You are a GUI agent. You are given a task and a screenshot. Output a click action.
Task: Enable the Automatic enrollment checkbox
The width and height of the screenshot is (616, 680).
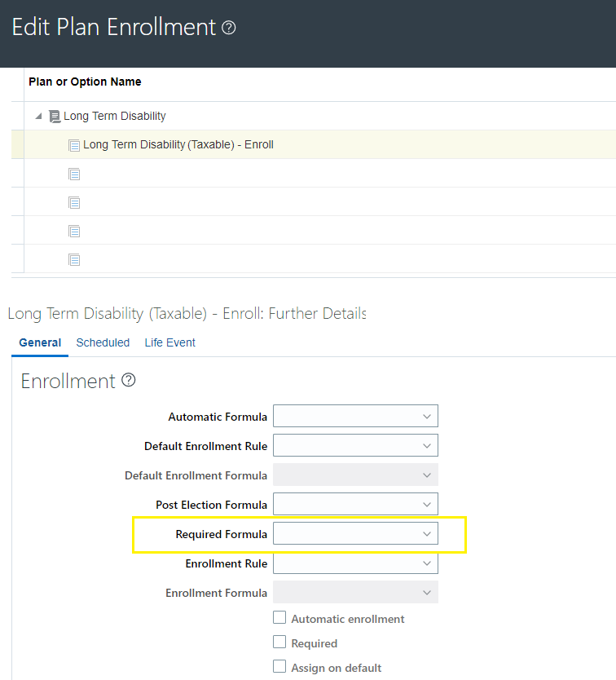point(280,618)
